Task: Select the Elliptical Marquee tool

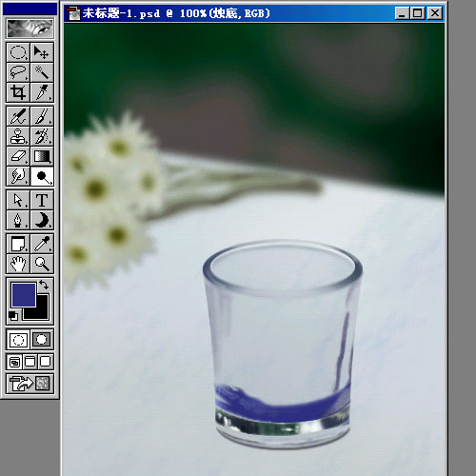Action: click(x=18, y=52)
